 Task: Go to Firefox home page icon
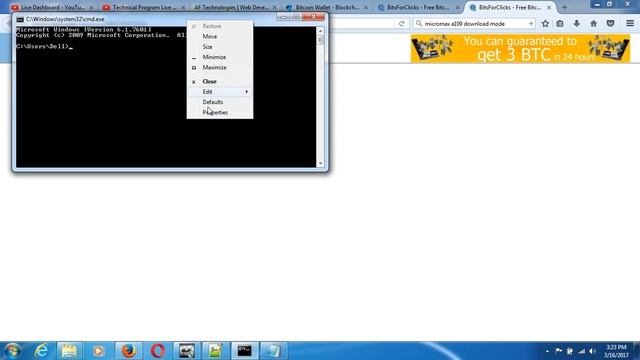pos(593,24)
